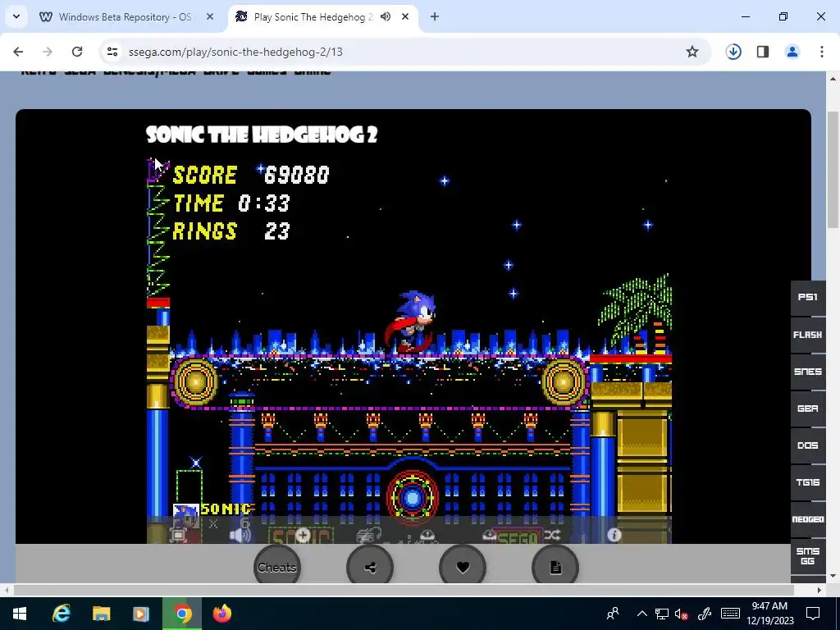Mute the emulator with the speaker icon
The image size is (840, 630).
click(240, 535)
